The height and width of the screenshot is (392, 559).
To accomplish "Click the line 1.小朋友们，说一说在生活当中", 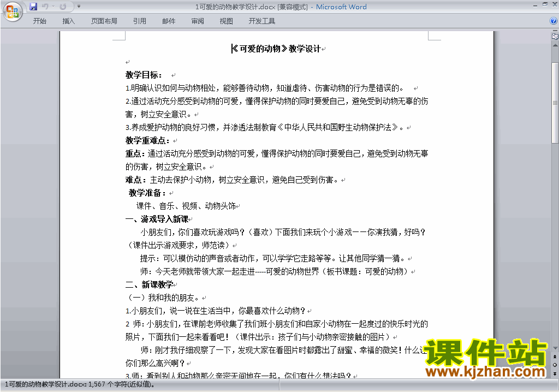I will pos(215,311).
